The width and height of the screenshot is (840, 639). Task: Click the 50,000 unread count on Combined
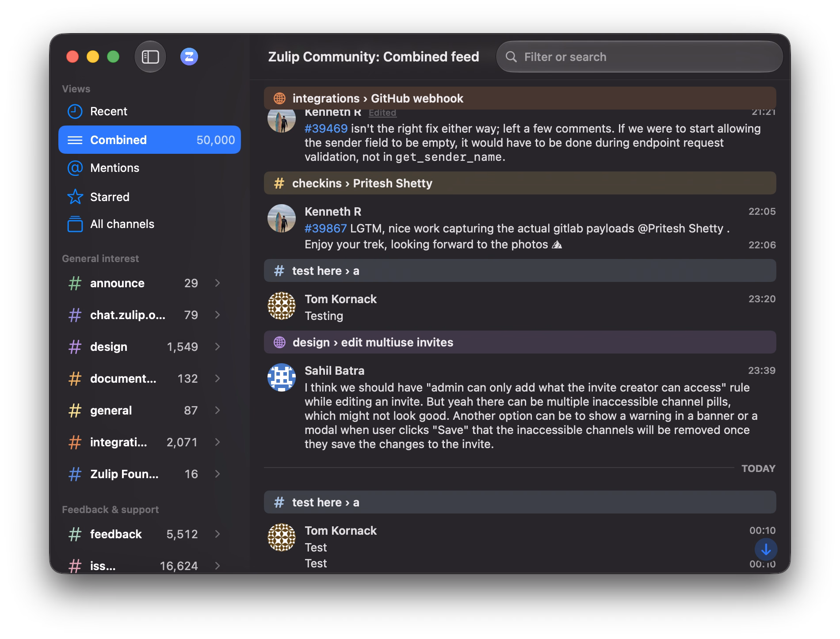[x=216, y=140]
